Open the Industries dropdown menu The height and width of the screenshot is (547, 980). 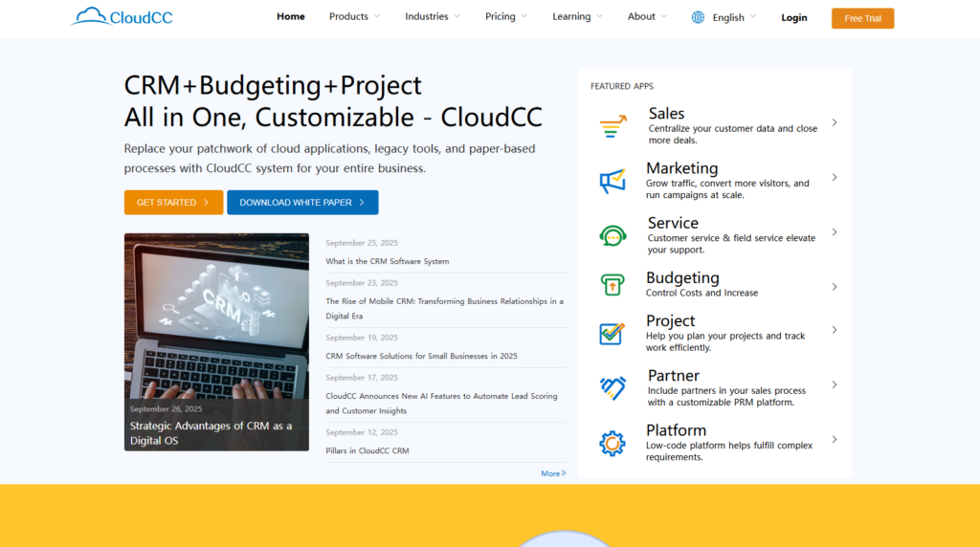[x=432, y=16]
